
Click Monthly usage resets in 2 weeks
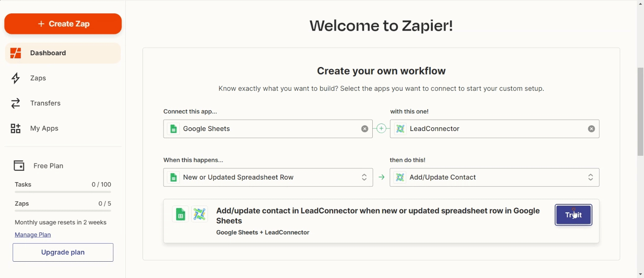point(60,222)
